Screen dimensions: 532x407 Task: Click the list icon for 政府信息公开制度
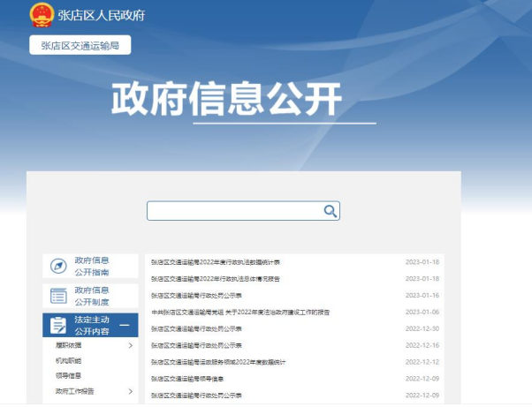click(58, 296)
